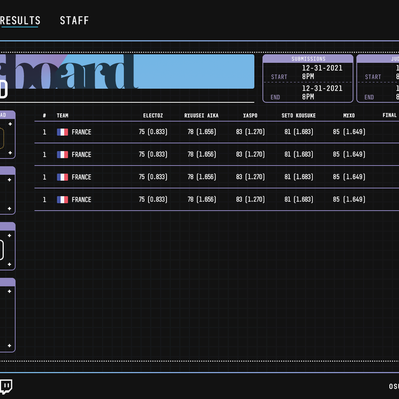The height and width of the screenshot is (399, 399).
Task: Click the XASPO column header
Action: click(x=250, y=115)
